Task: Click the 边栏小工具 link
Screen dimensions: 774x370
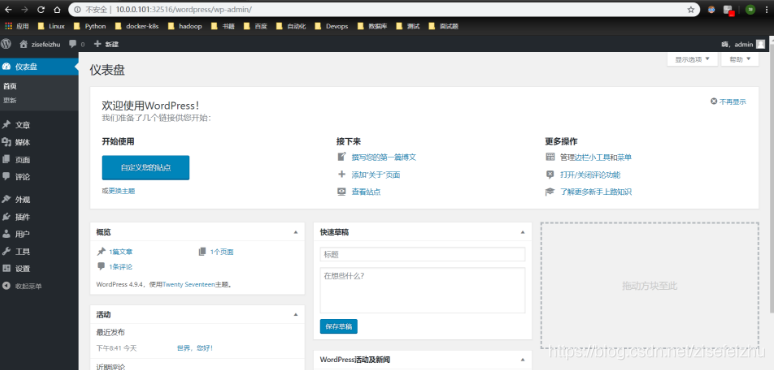Action: coord(591,157)
